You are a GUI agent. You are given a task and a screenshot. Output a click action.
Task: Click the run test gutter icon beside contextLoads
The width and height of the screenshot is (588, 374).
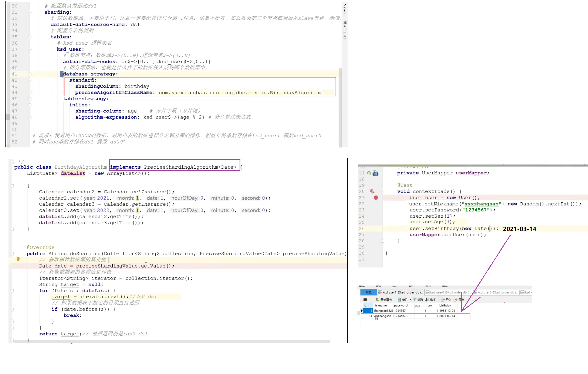coord(372,191)
